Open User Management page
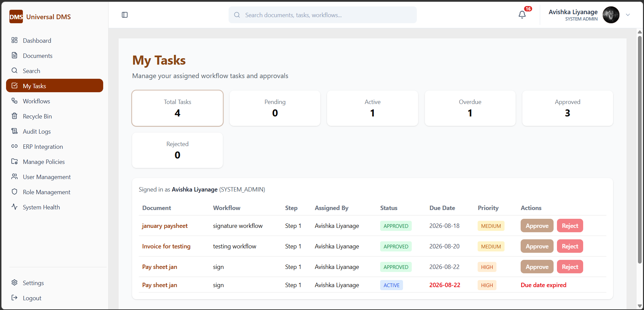This screenshot has width=644, height=310. pyautogui.click(x=54, y=177)
